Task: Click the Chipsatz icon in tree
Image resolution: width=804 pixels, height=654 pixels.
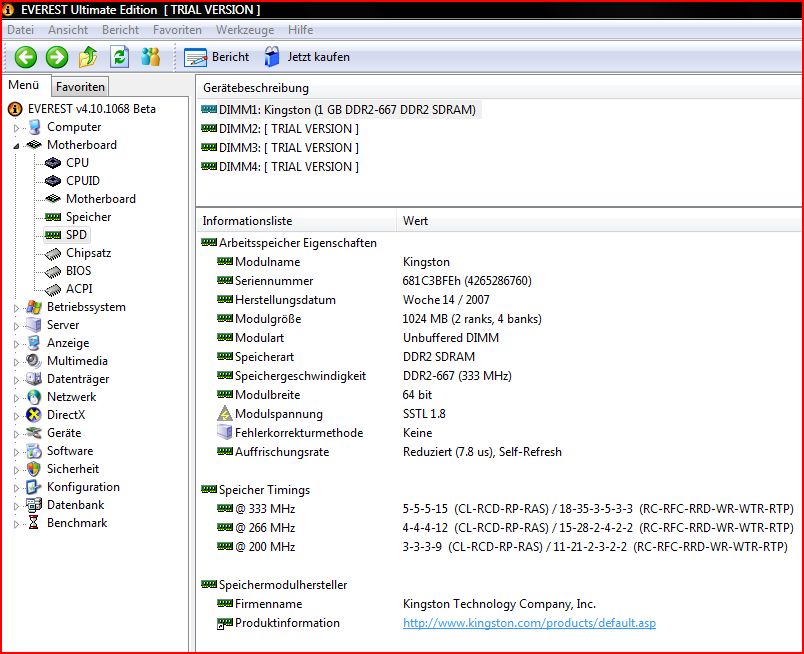Action: [x=53, y=253]
